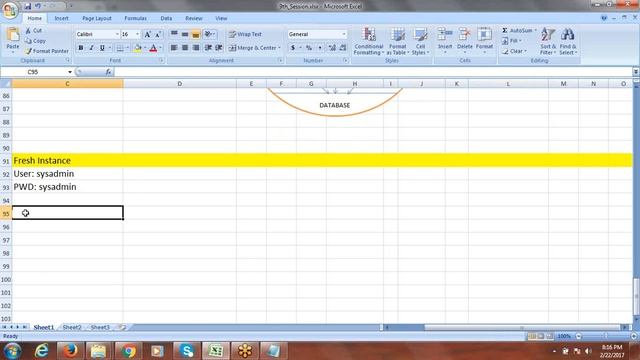This screenshot has height=360, width=640.
Task: Apply Percent Style format
Action: tap(309, 48)
